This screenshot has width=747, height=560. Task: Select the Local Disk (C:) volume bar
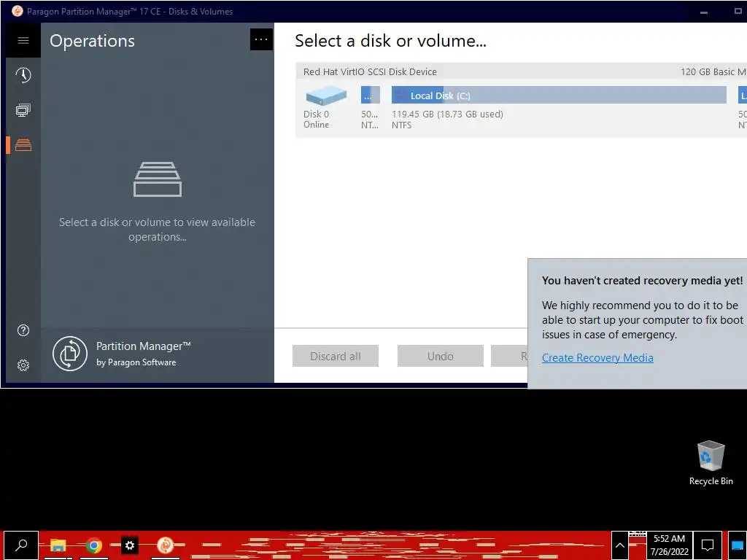(559, 96)
